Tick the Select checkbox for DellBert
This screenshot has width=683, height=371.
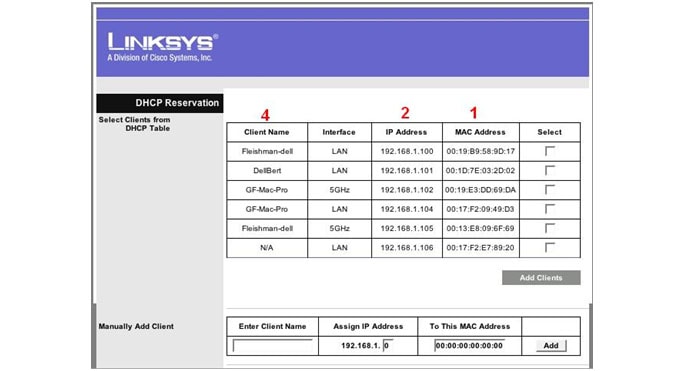click(550, 170)
